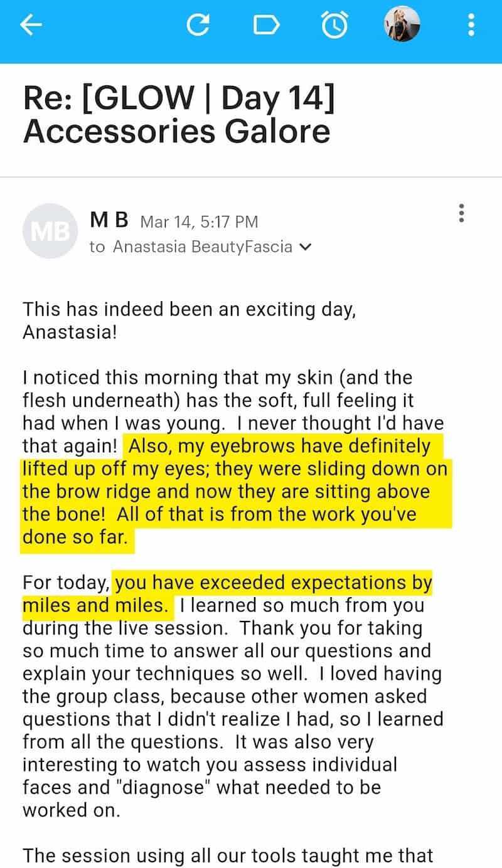Screen dimensions: 502x868
Task: Expand recipient details chevron beside BeautyFascia
Action: (306, 247)
